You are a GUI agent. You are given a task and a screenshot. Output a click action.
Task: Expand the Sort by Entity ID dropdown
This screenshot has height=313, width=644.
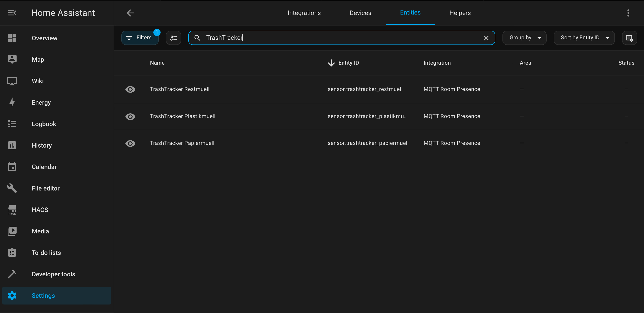tap(584, 38)
